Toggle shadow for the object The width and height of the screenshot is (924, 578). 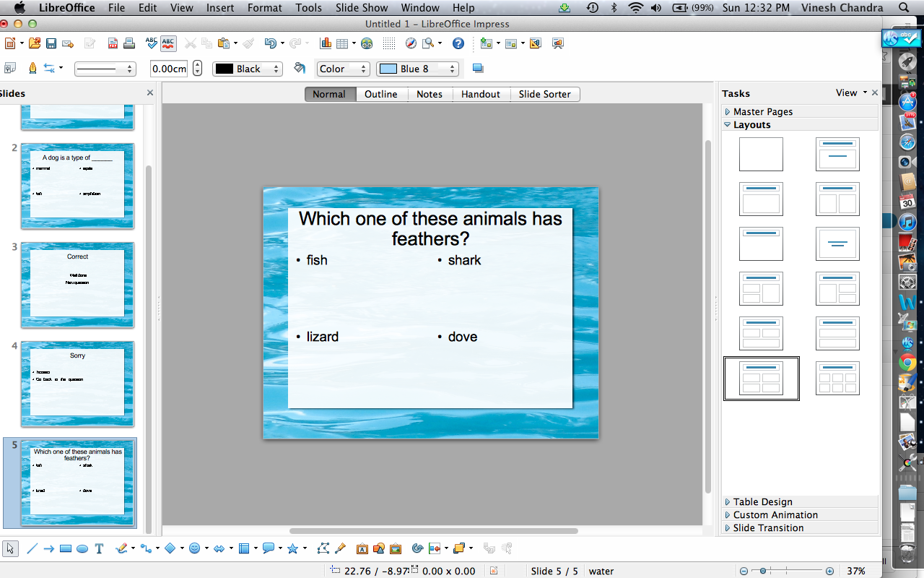477,69
